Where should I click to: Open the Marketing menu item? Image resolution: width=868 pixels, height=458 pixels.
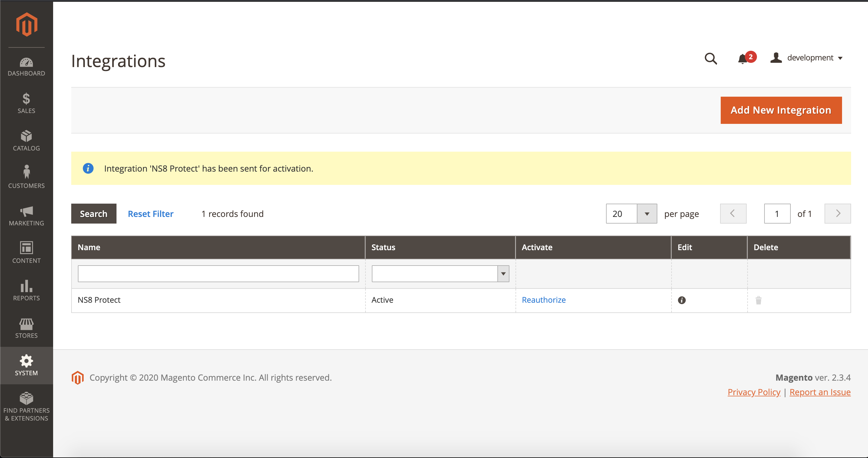[26, 216]
